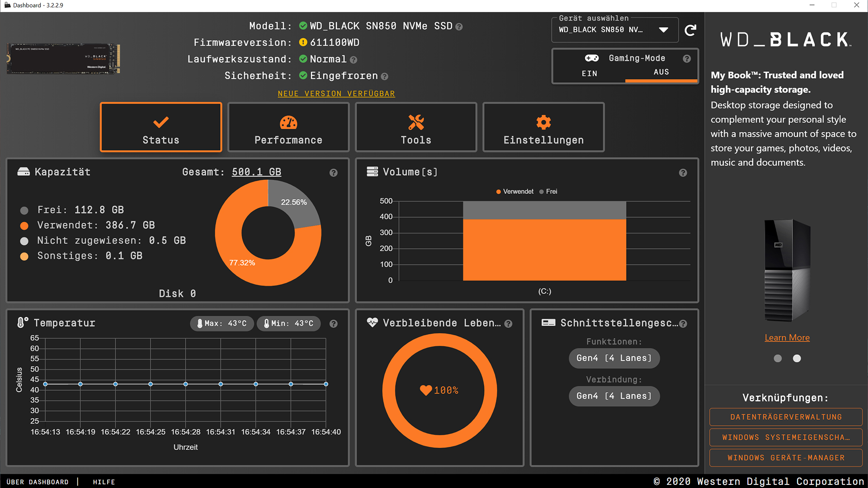Open WINDOWS GERÄTE-MANAGER shortcut
868x488 pixels.
click(786, 458)
